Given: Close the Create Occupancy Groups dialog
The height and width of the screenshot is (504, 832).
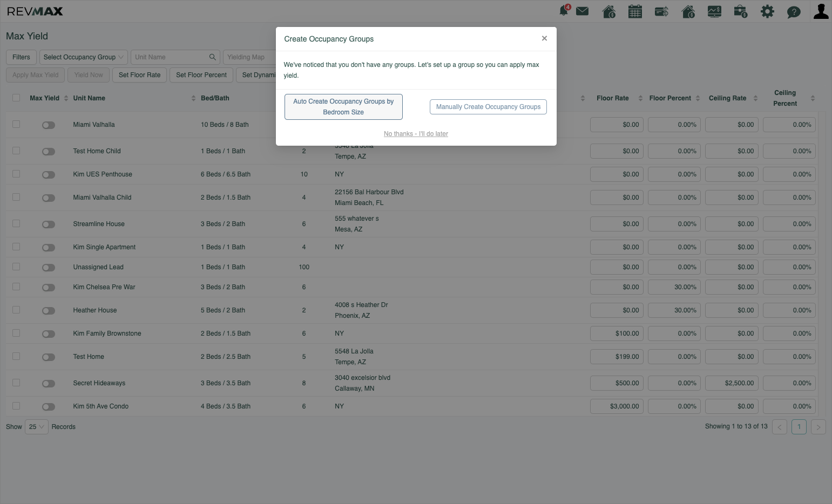Looking at the screenshot, I should tap(544, 38).
